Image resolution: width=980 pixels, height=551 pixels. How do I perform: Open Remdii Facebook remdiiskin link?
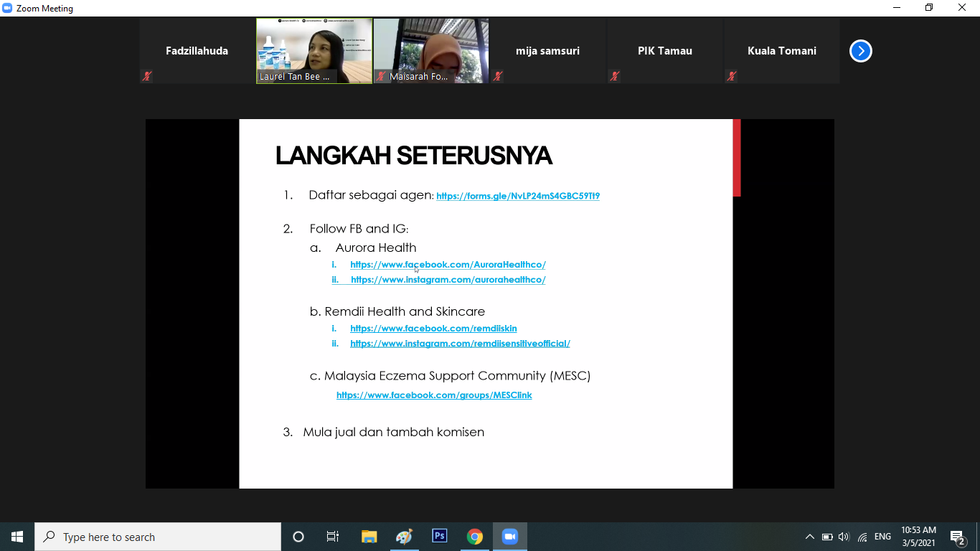(x=433, y=329)
